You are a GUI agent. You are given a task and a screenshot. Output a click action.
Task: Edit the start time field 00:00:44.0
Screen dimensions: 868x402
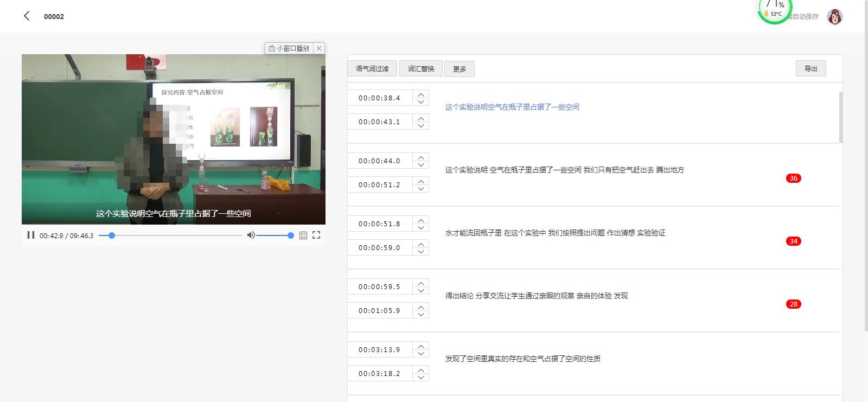tap(380, 161)
